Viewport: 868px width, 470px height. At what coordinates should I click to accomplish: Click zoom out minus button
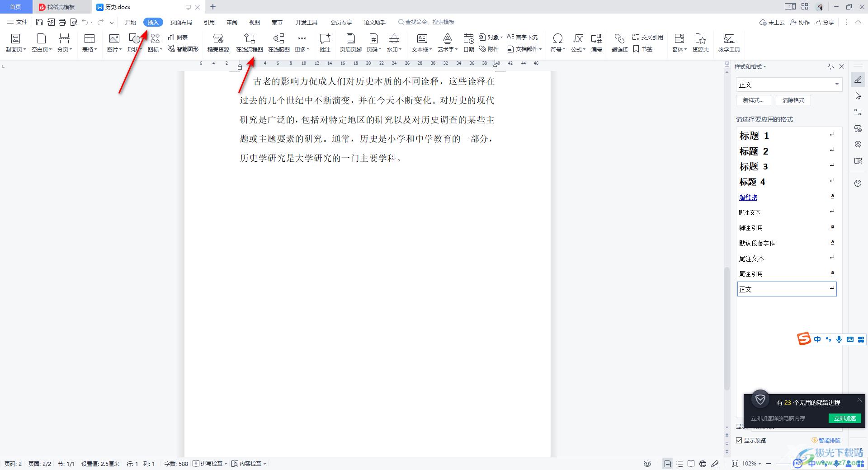tap(769, 464)
